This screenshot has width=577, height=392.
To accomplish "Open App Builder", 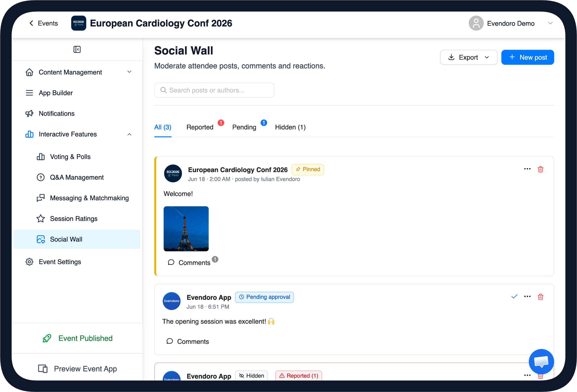I will pyautogui.click(x=76, y=93).
